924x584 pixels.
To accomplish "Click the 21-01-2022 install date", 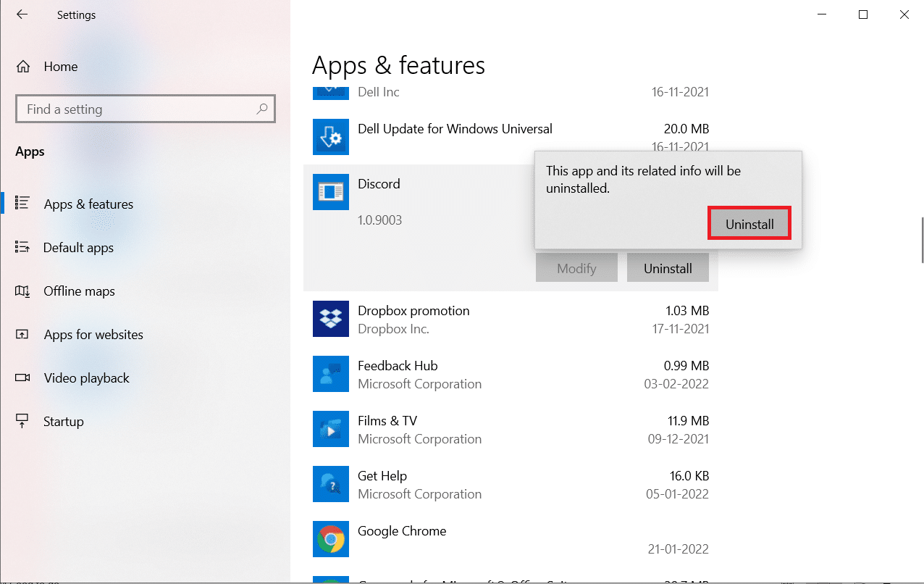I will pyautogui.click(x=680, y=549).
